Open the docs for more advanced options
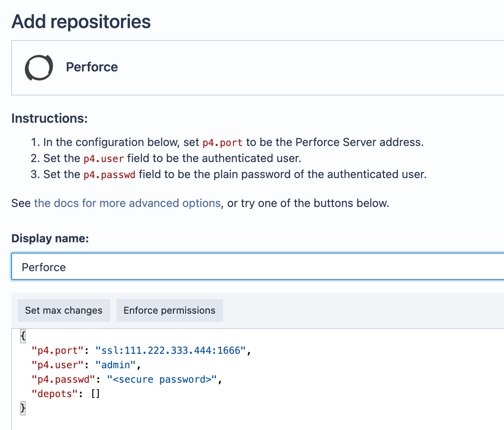Image resolution: width=504 pixels, height=430 pixels. click(127, 203)
